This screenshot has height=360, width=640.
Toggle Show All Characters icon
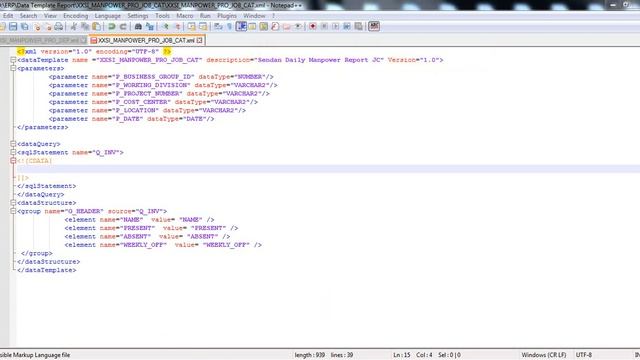pyautogui.click(x=229, y=27)
